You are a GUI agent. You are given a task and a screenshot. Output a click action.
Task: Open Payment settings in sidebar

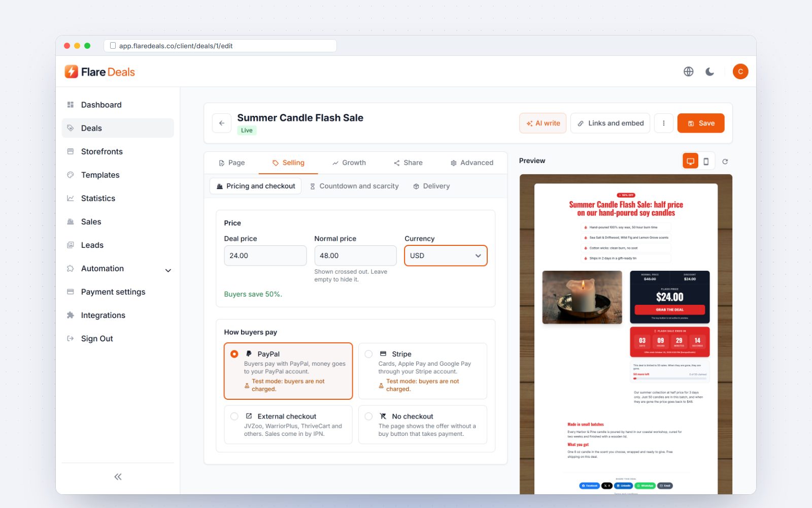tap(118, 292)
